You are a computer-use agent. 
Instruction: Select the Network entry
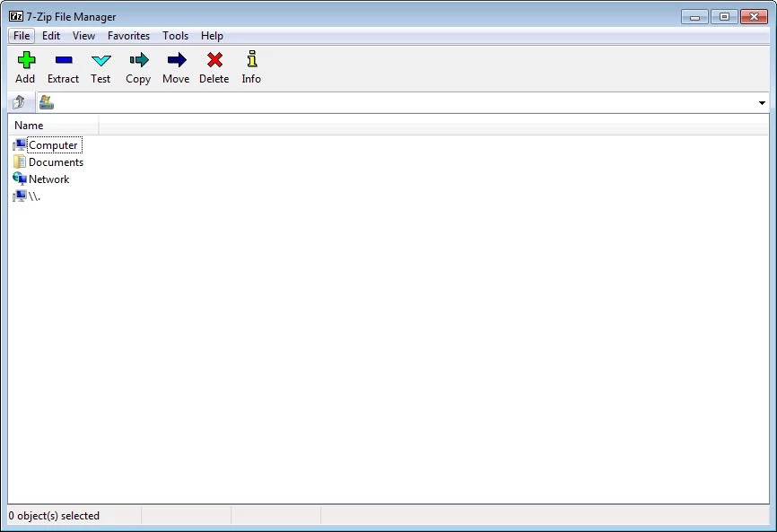pyautogui.click(x=48, y=179)
